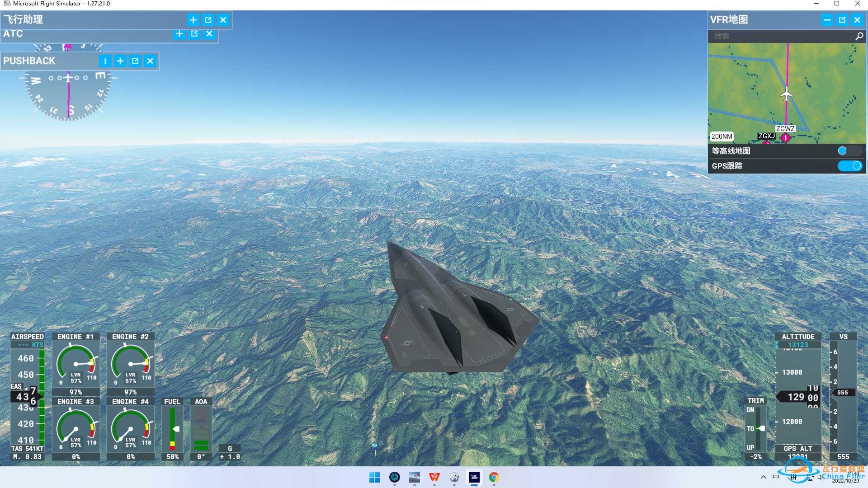Pop out the 飞行助理 panel window

click(208, 20)
